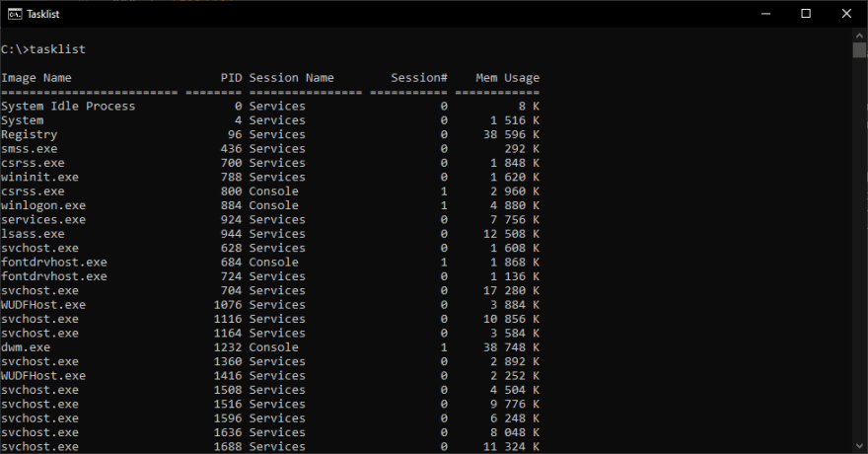868x454 pixels.
Task: Maximize the Tasklist window
Action: (x=806, y=14)
